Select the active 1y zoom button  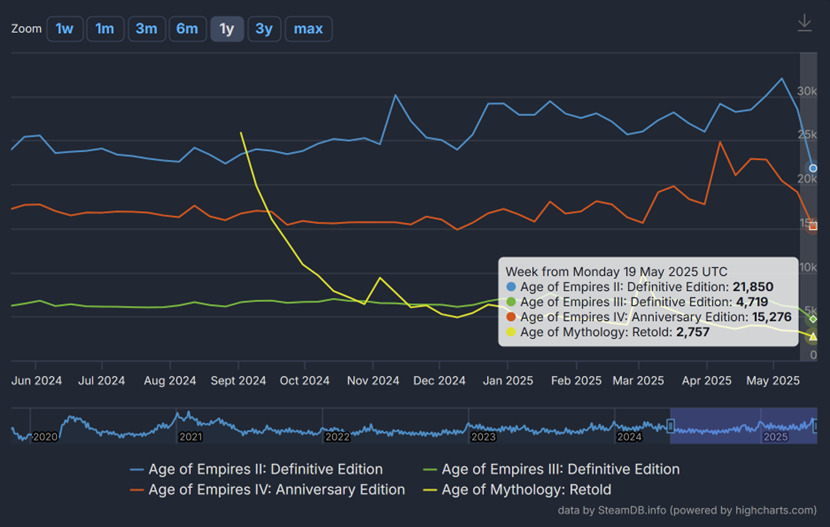tap(227, 29)
